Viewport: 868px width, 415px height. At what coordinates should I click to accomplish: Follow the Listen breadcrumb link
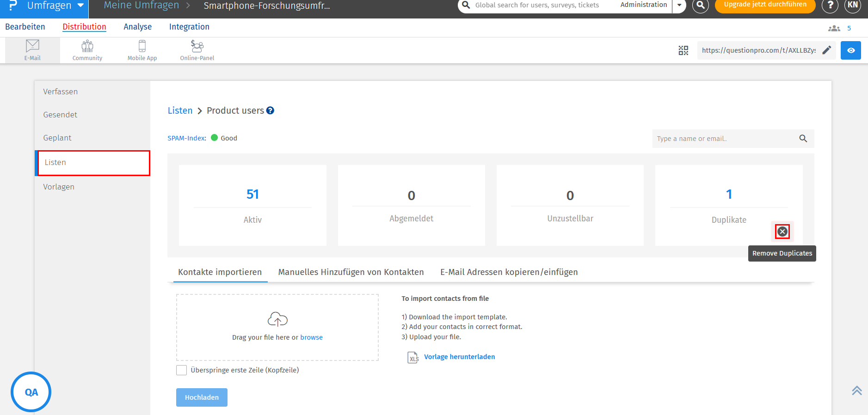tap(180, 110)
